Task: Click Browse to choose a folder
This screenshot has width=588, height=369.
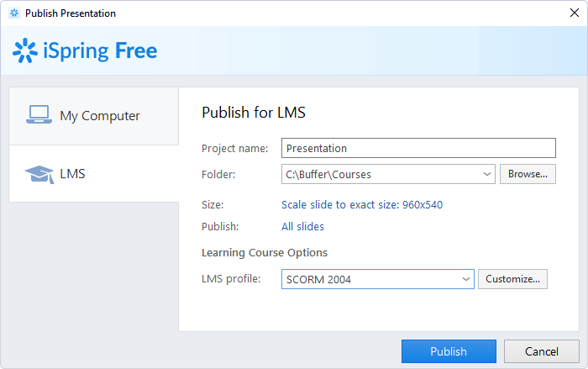Action: 528,174
